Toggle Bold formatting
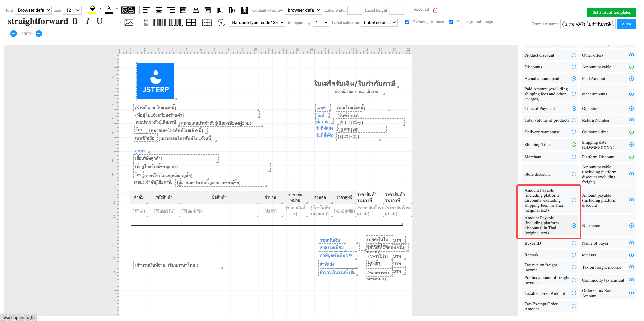 [75, 22]
